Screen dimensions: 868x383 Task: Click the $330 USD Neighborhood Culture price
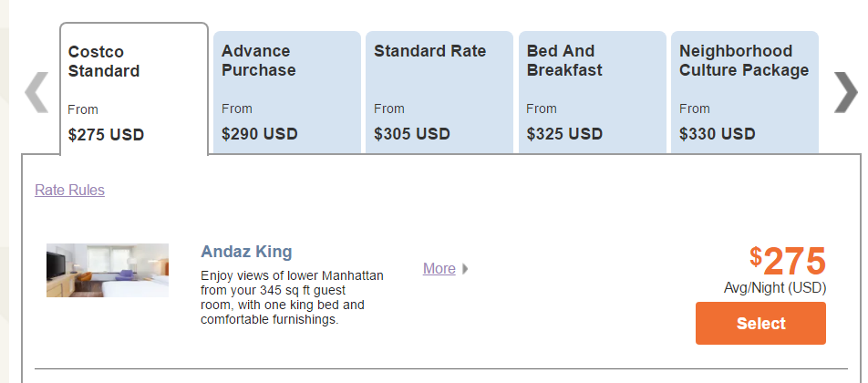(717, 134)
